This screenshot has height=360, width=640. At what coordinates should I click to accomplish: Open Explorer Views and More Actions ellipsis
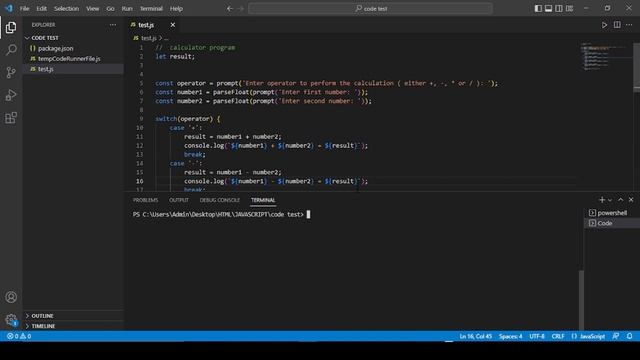113,25
